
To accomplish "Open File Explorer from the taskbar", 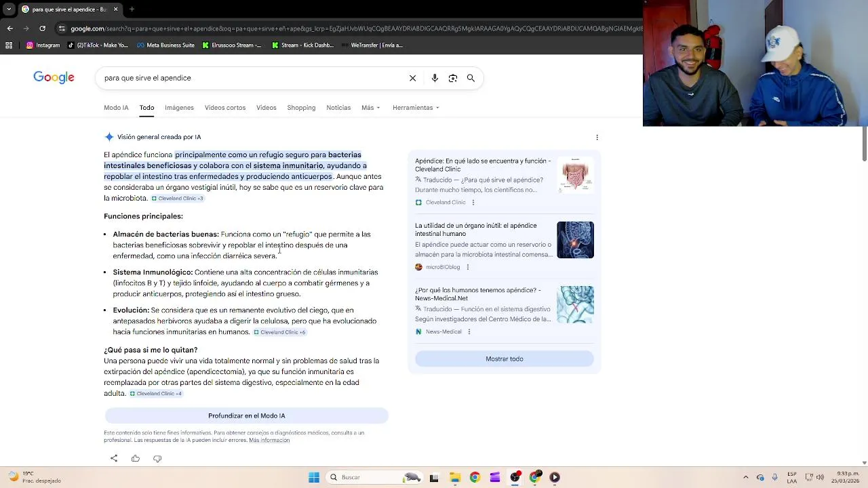I will click(x=454, y=477).
